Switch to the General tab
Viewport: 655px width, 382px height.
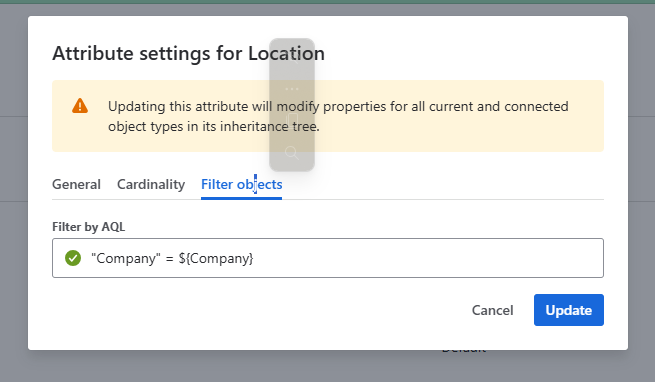(x=76, y=184)
